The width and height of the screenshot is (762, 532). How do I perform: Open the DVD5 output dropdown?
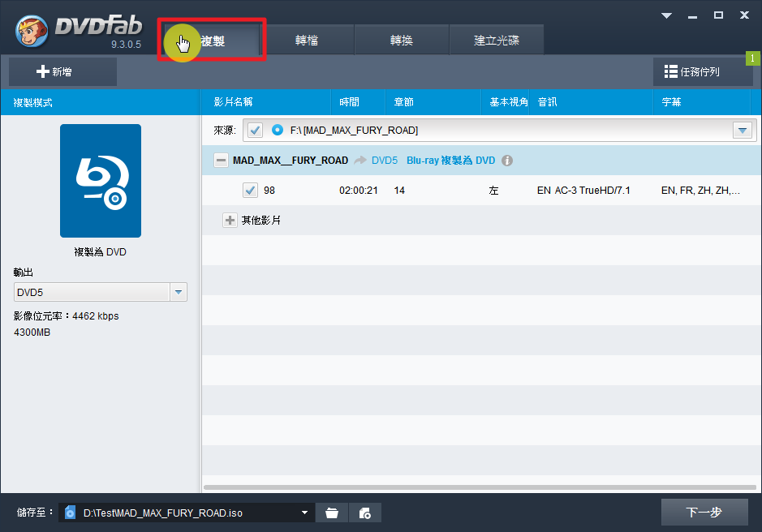point(179,292)
